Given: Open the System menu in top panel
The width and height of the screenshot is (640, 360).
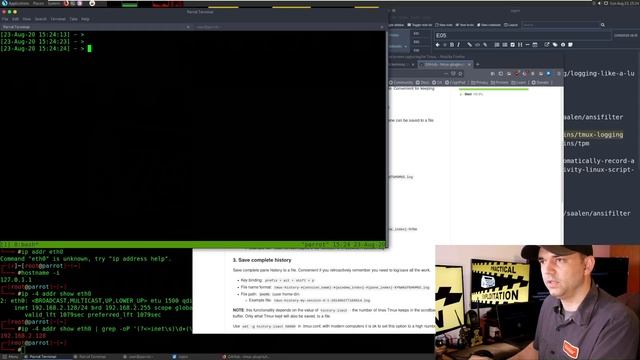Looking at the screenshot, I should 54,3.
